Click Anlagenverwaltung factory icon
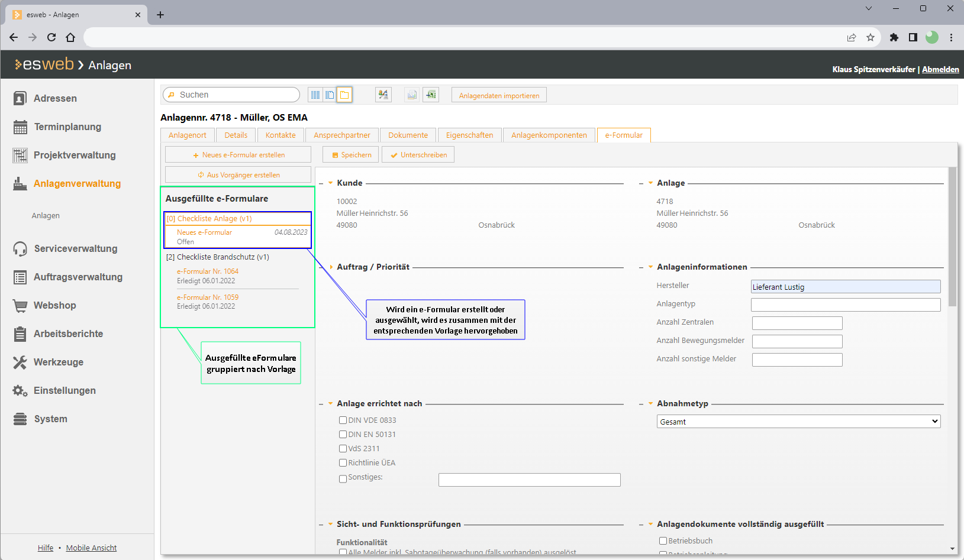This screenshot has width=964, height=560. [x=20, y=183]
